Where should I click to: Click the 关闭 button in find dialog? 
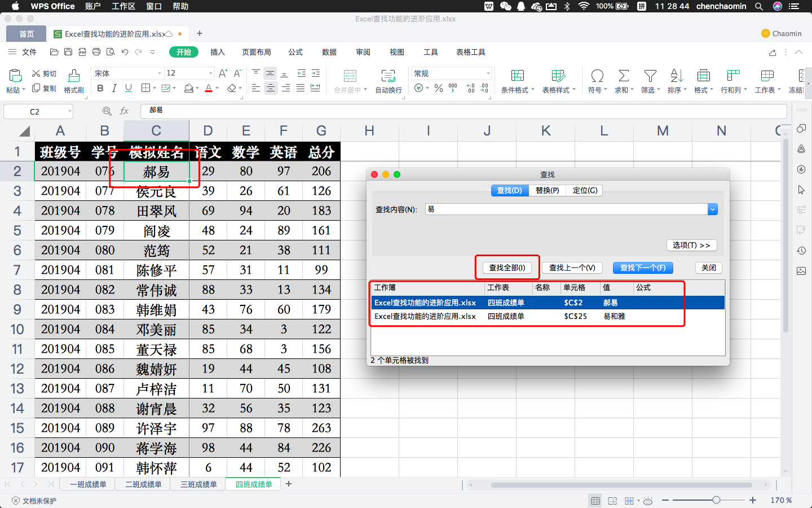[709, 268]
